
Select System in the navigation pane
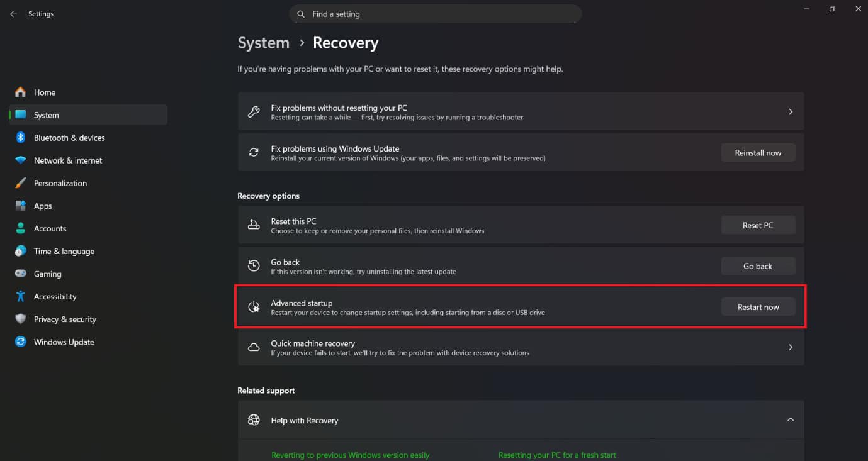(x=47, y=115)
